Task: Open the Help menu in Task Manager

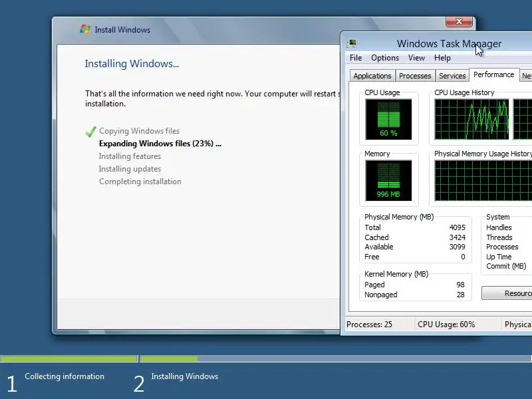Action: click(x=442, y=58)
